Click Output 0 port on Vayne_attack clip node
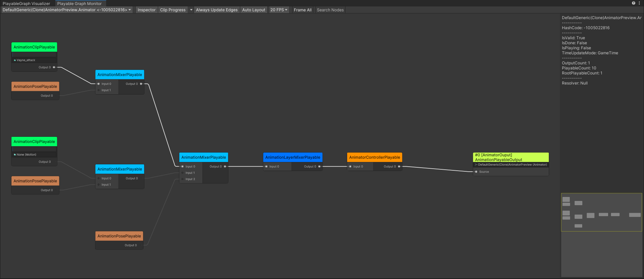The image size is (644, 279). tap(54, 67)
